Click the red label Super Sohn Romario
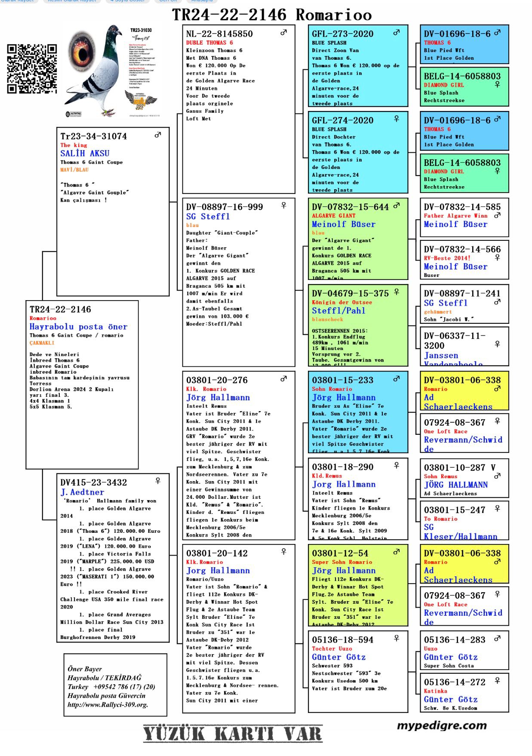532x756 pixels. point(342,562)
